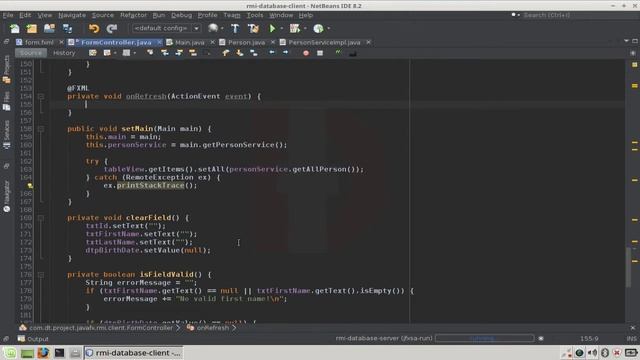This screenshot has height=360, width=640.
Task: Open the Source menu
Action: tap(102, 15)
